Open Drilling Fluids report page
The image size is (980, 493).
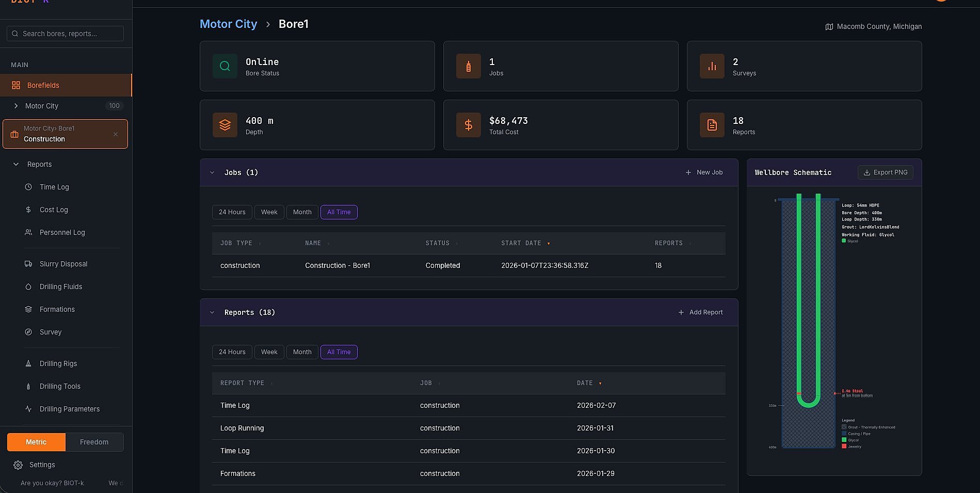[x=61, y=287]
